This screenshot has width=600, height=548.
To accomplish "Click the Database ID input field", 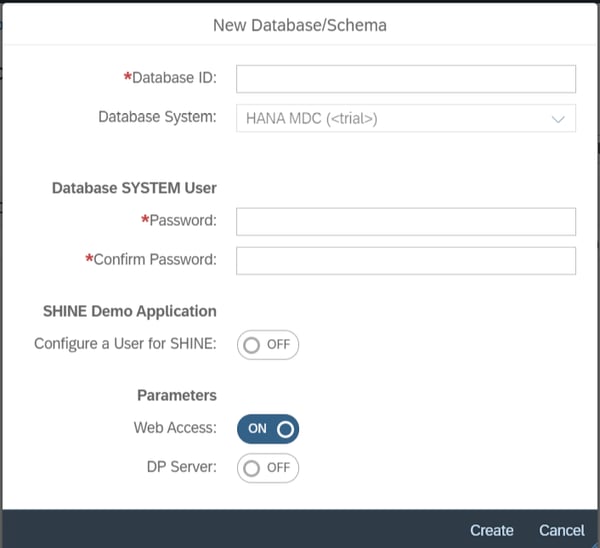I will (406, 79).
